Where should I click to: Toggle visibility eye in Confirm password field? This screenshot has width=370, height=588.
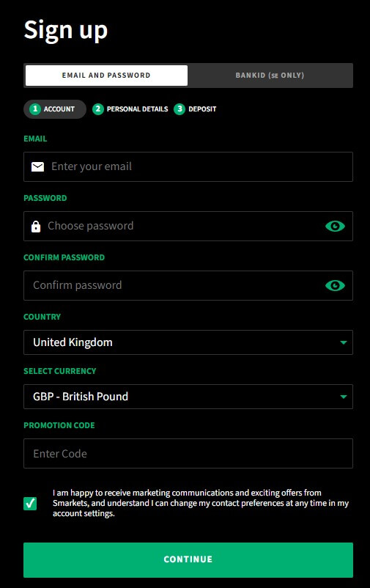(x=335, y=285)
